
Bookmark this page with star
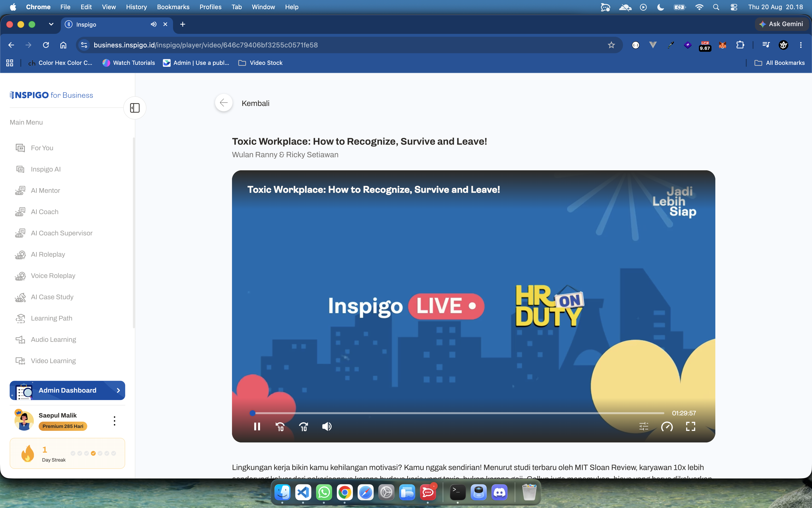point(611,45)
